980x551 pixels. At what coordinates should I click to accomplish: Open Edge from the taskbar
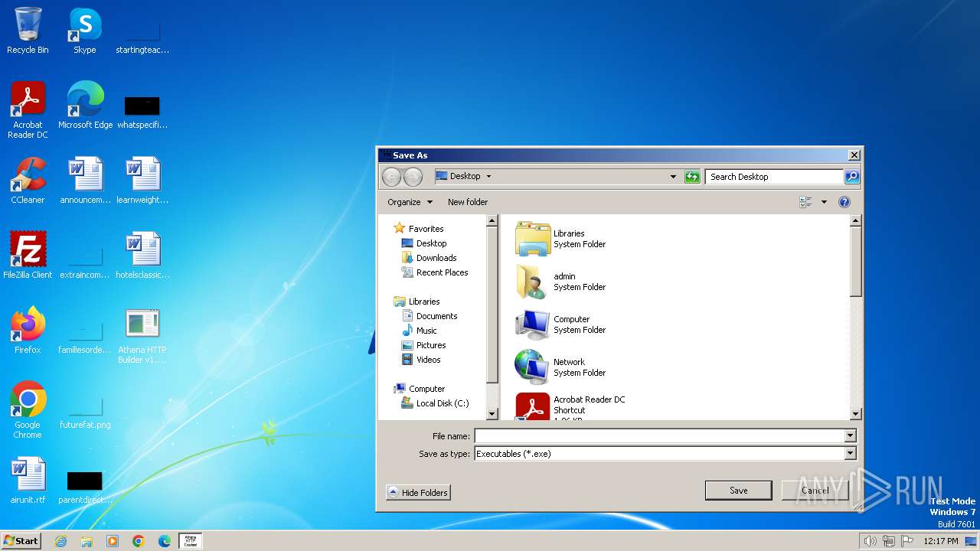coord(165,541)
